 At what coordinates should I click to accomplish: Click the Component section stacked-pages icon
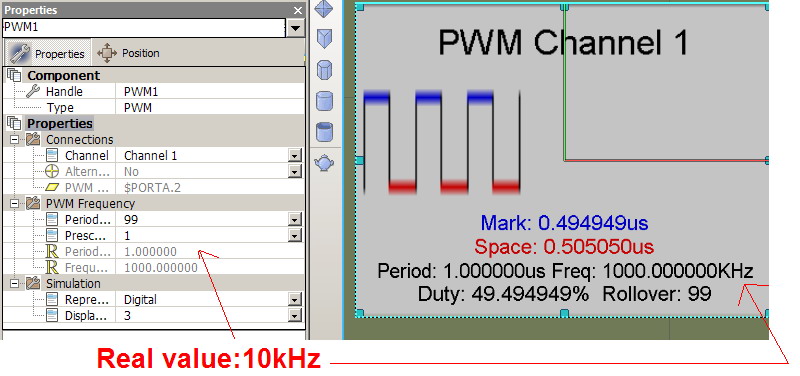click(x=14, y=76)
